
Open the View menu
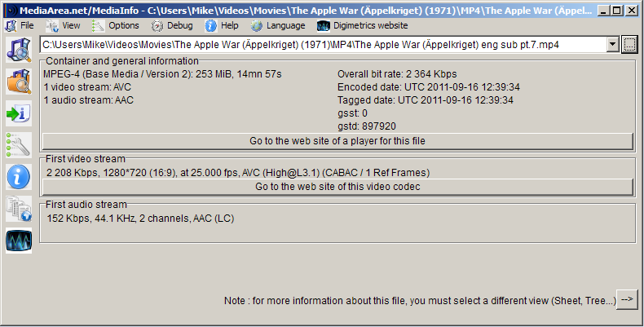tap(64, 25)
